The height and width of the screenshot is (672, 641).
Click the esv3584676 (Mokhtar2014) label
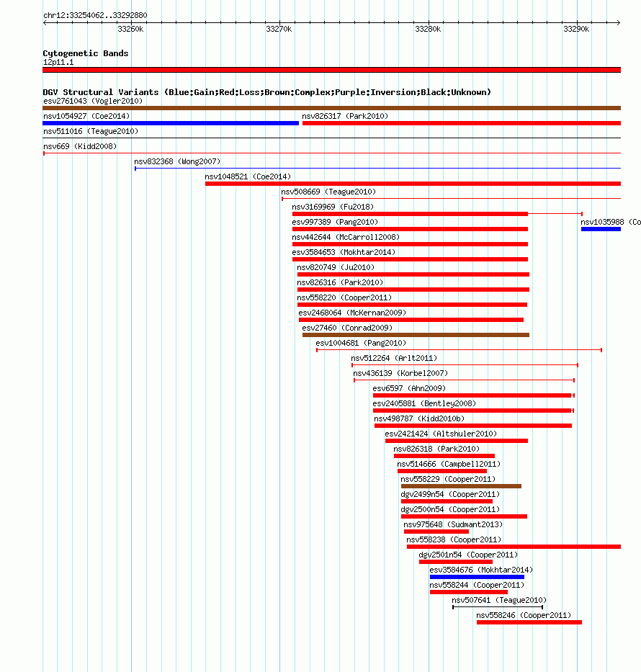click(x=481, y=570)
